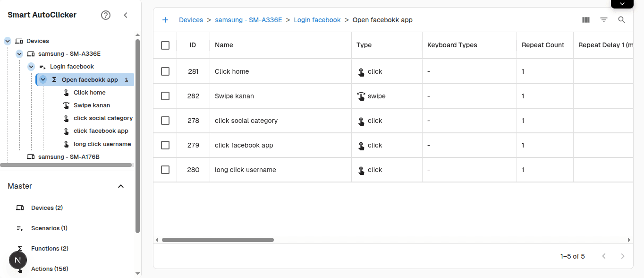Click the help question mark icon
The image size is (644, 278).
tap(106, 15)
